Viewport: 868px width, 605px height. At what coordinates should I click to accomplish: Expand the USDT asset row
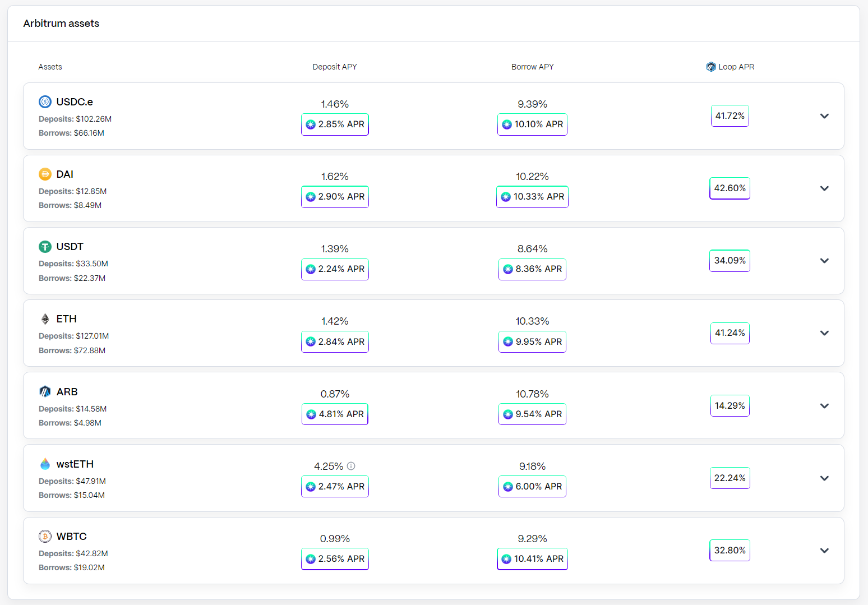coord(824,261)
